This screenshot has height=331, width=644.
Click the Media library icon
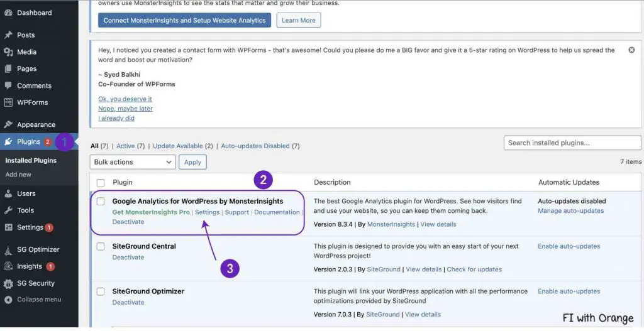[8, 52]
